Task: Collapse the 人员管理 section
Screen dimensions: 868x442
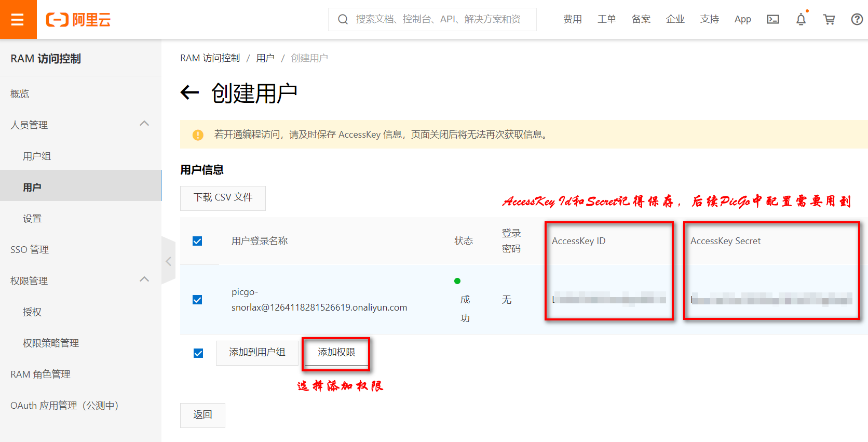Action: click(144, 124)
